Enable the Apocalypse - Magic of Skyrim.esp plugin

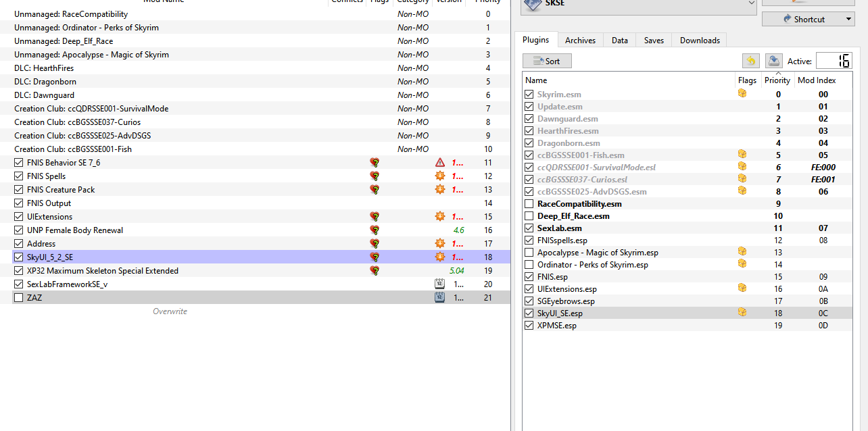point(529,253)
